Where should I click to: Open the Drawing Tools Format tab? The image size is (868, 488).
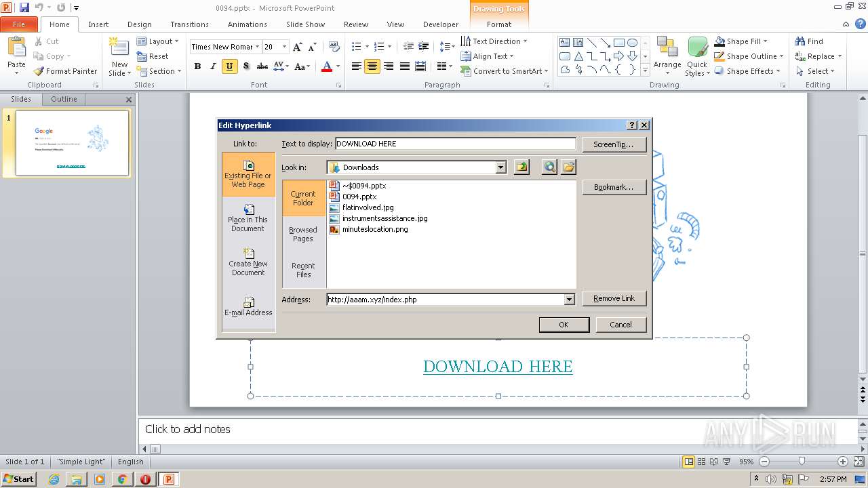(499, 24)
